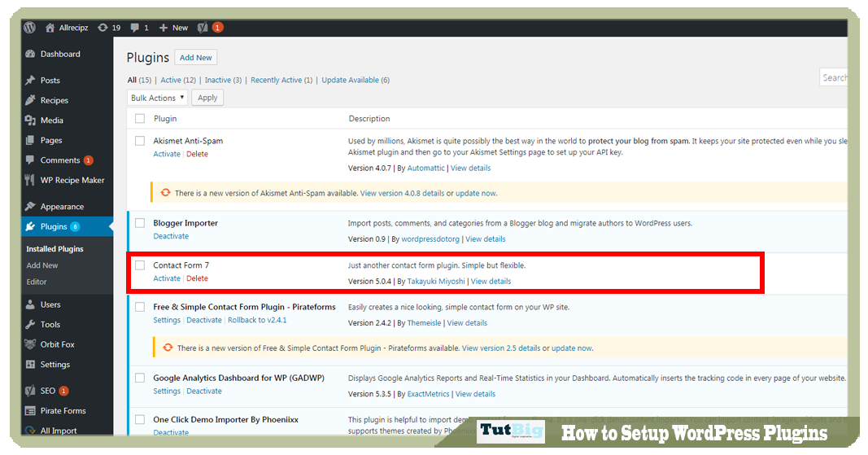The width and height of the screenshot is (868, 455).
Task: Activate the Akismet Anti-Spam plugin
Action: coord(167,154)
